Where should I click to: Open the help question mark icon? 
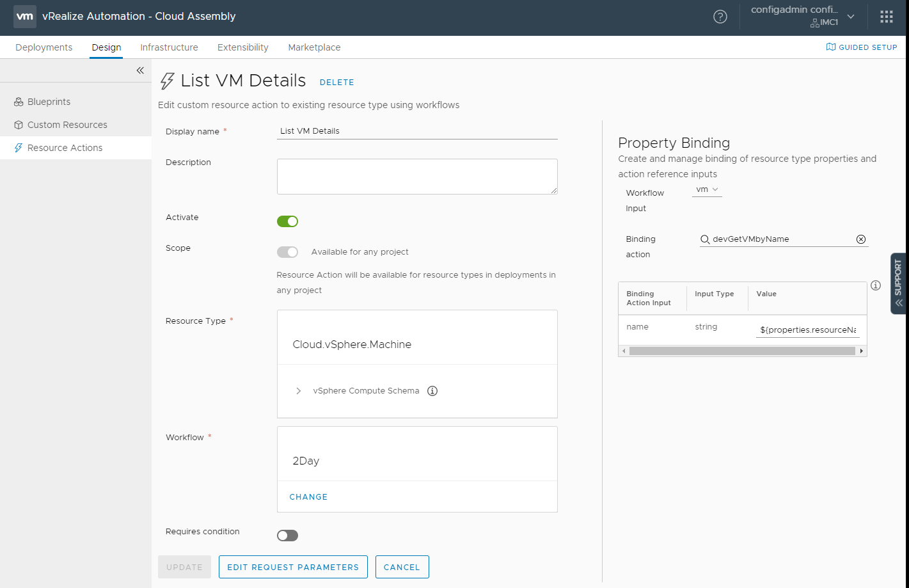720,17
